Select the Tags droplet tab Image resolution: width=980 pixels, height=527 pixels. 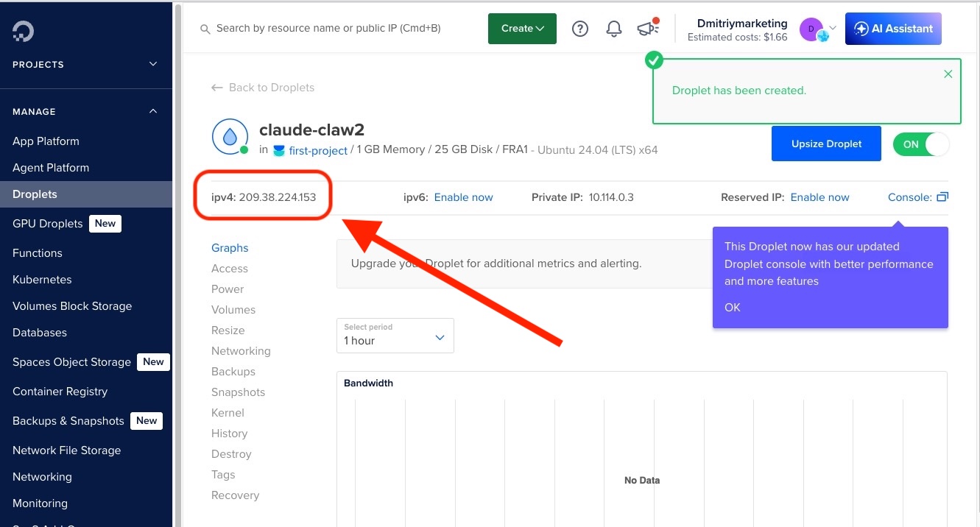coord(223,475)
